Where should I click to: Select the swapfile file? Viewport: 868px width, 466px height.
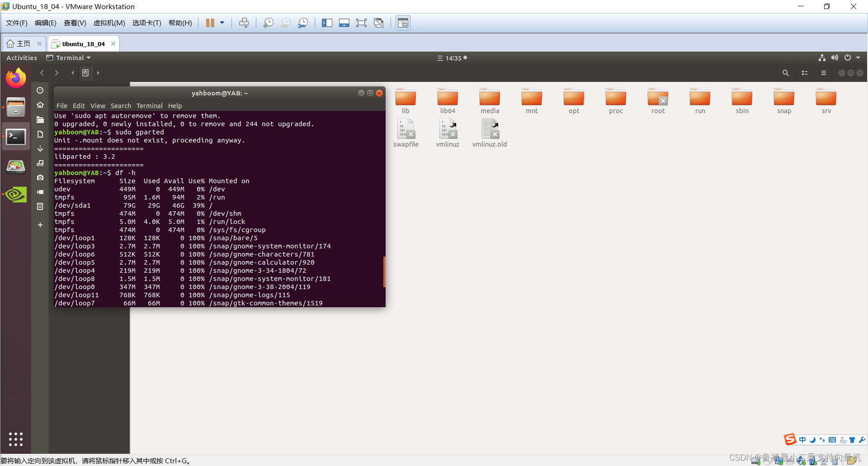pos(406,133)
